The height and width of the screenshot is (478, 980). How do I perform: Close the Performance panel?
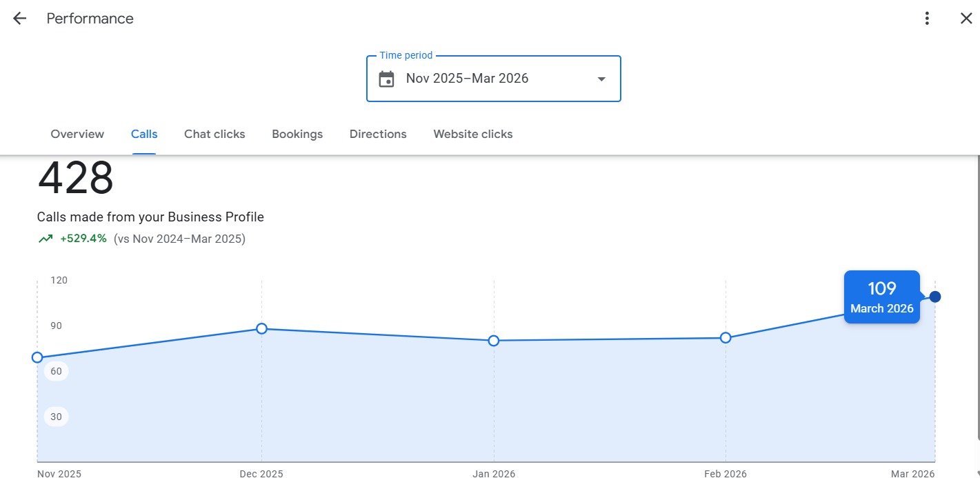click(x=966, y=19)
